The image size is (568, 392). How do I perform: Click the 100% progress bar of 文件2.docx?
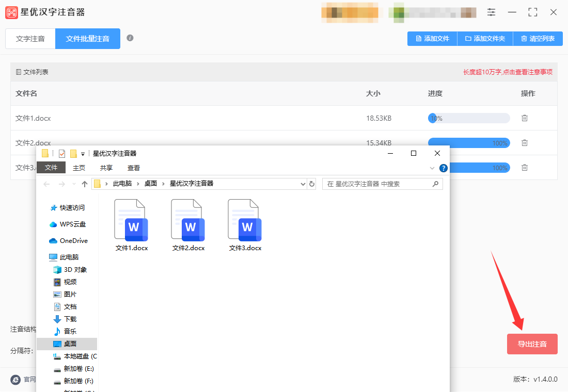(469, 143)
